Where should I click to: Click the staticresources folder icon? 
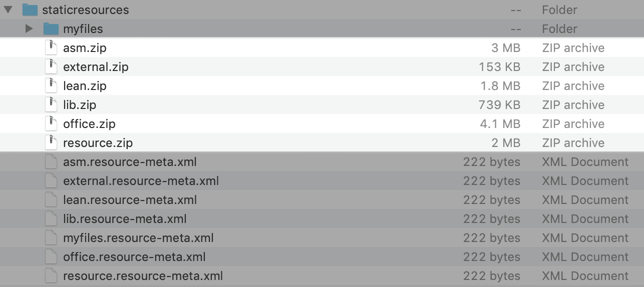tap(30, 9)
